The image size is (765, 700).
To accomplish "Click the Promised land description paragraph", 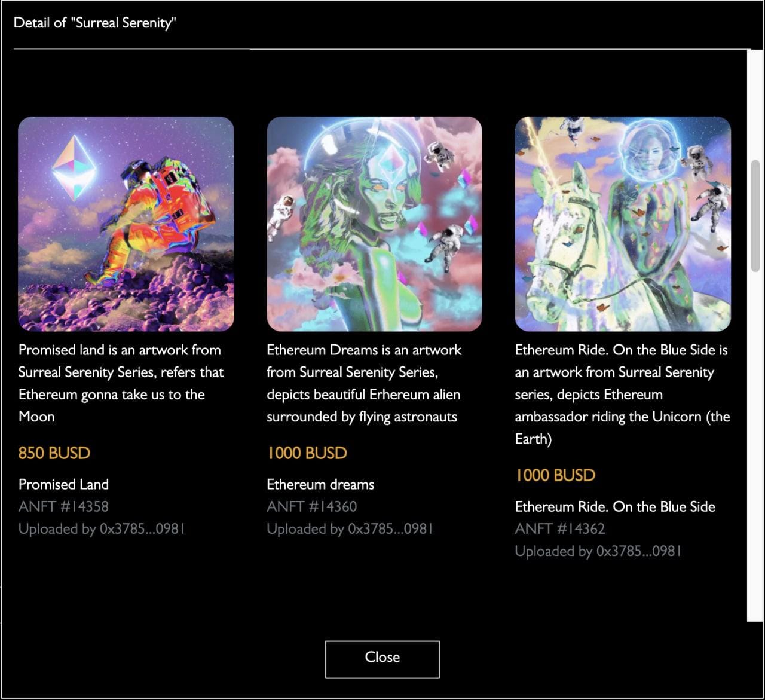I will [121, 383].
